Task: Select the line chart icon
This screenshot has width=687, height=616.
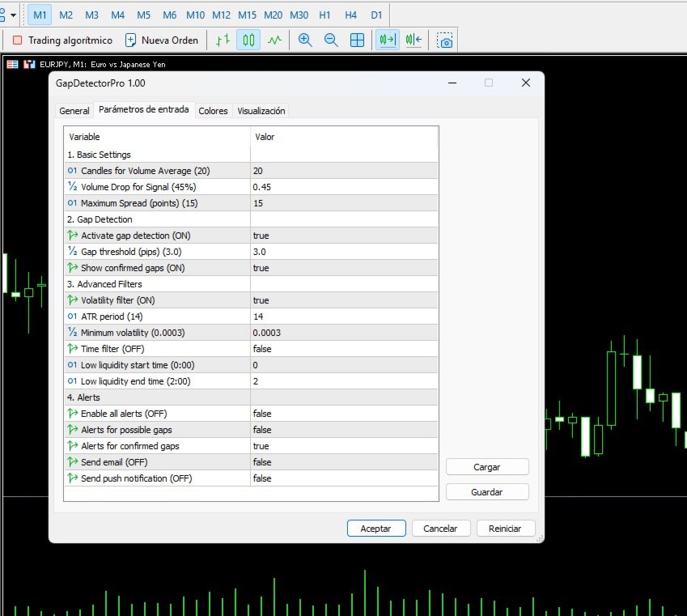Action: pos(274,40)
